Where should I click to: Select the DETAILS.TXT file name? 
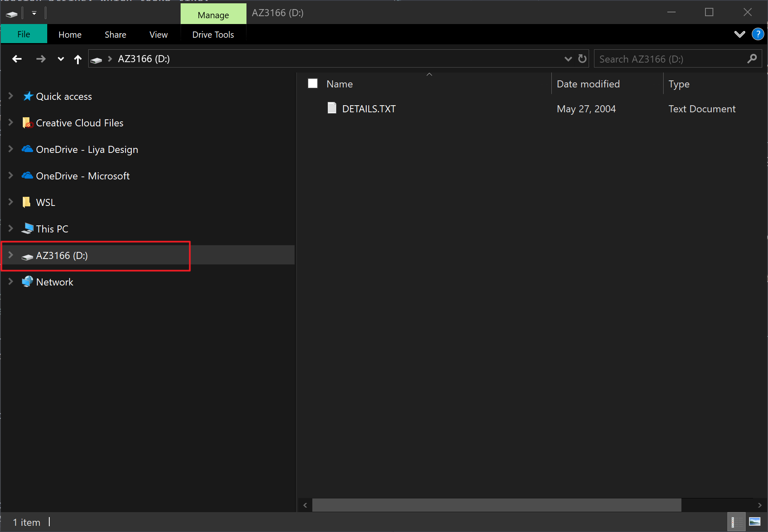point(369,109)
